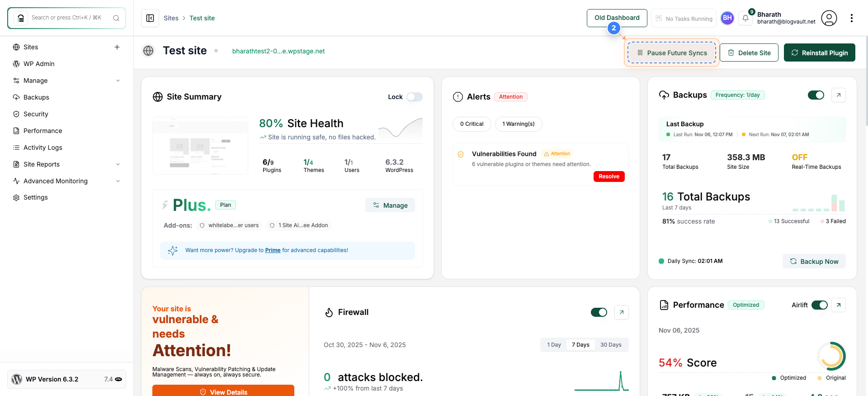868x396 pixels.
Task: Click the PHP badge icon next to 7.4
Action: pos(118,379)
